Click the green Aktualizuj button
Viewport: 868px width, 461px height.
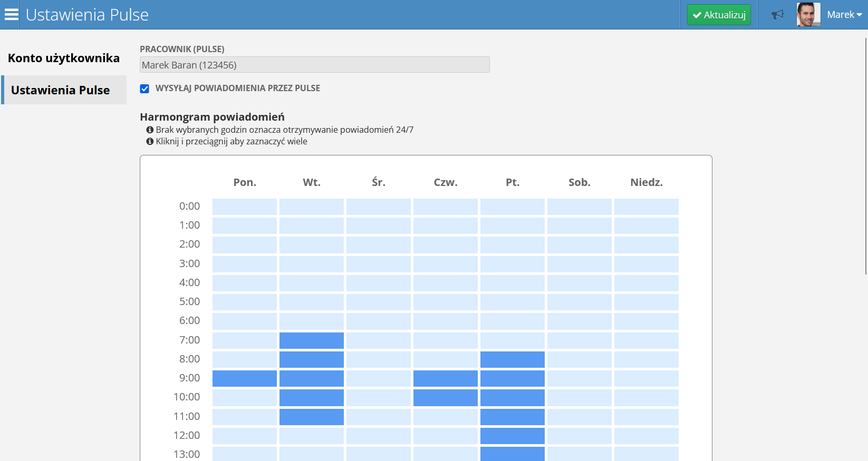[719, 15]
